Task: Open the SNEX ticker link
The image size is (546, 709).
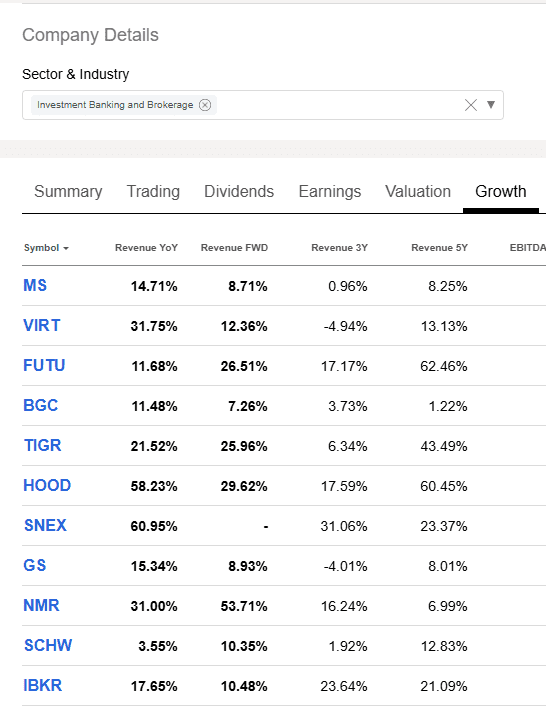Action: tap(45, 525)
